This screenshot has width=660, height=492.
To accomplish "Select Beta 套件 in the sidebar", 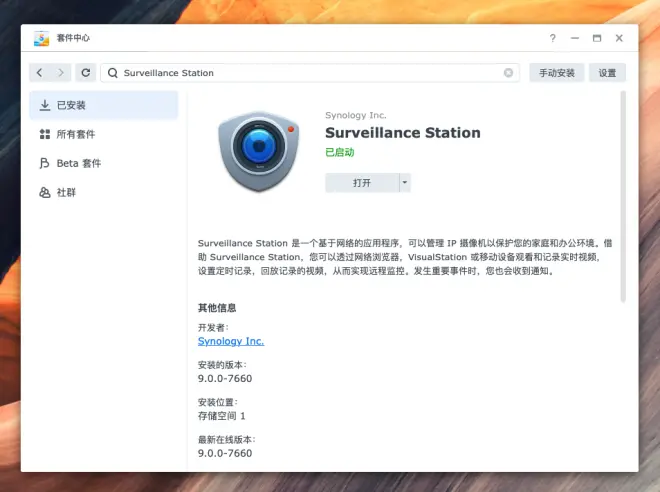I will (104, 163).
